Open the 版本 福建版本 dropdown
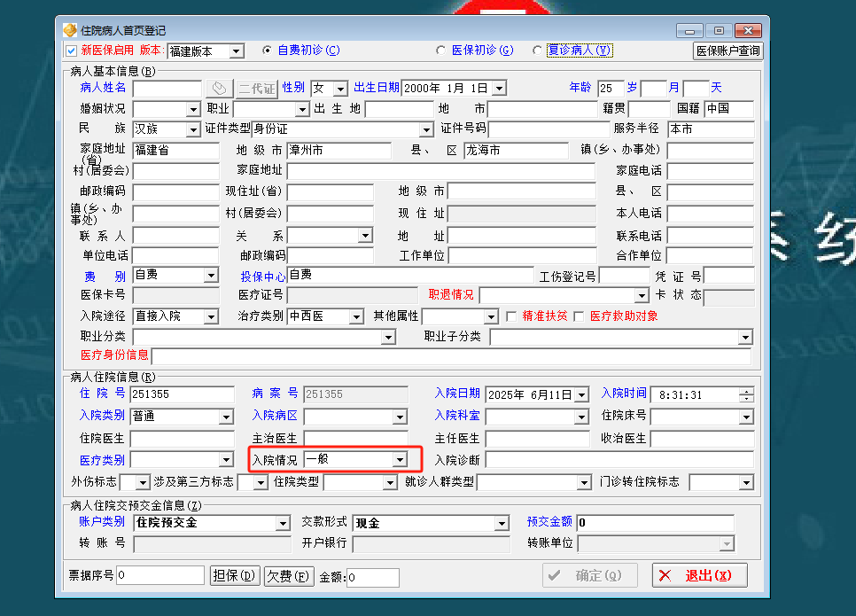Screen dimensions: 856x616 click(237, 51)
